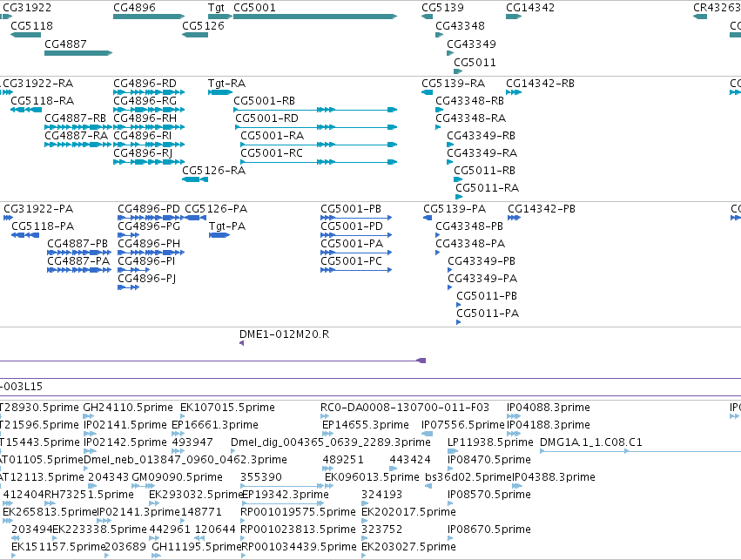Select EST IP07556.5prime
The height and width of the screenshot is (560, 741).
pyautogui.click(x=463, y=425)
